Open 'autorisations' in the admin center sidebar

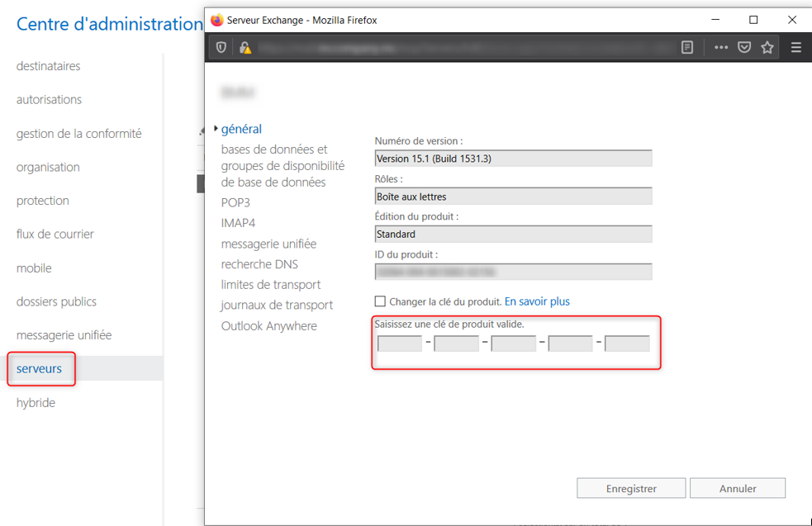[49, 99]
